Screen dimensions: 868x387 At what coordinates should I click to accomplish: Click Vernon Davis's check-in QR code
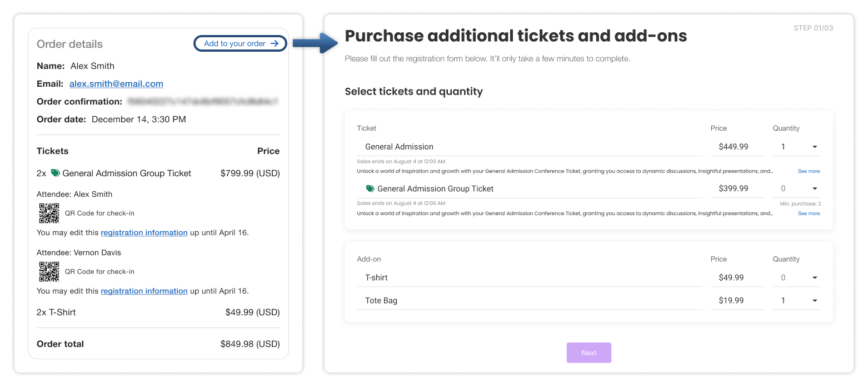pos(49,271)
